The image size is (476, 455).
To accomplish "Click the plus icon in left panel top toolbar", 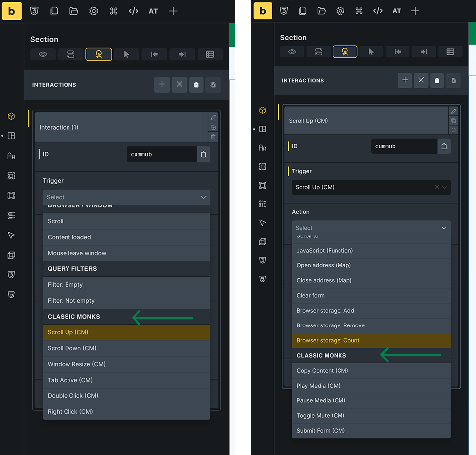I will click(173, 11).
